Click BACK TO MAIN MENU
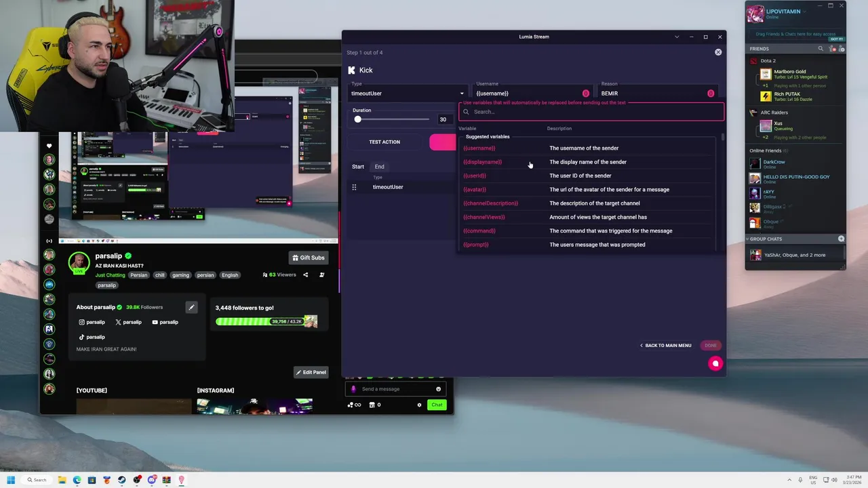This screenshot has height=488, width=868. pos(666,346)
